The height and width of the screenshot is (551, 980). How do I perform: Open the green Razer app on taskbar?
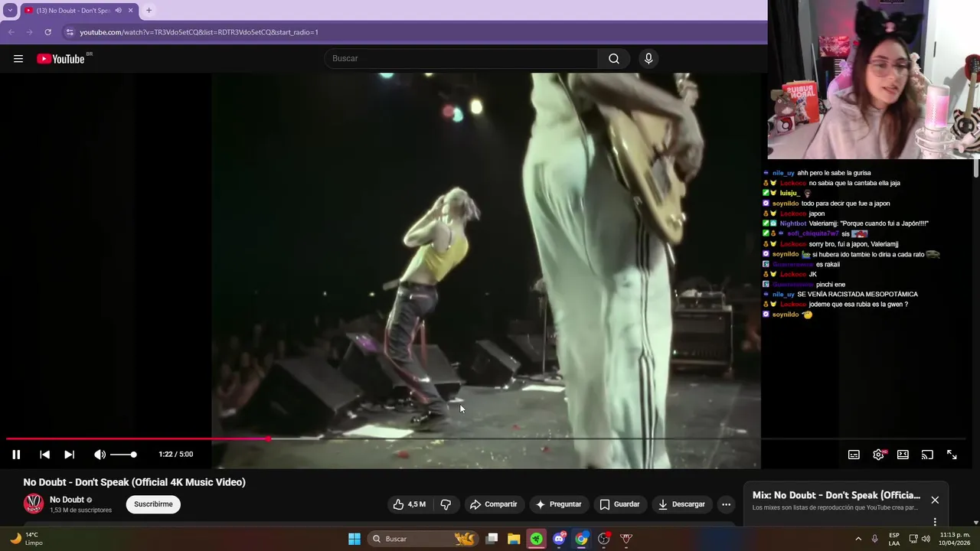tap(536, 539)
